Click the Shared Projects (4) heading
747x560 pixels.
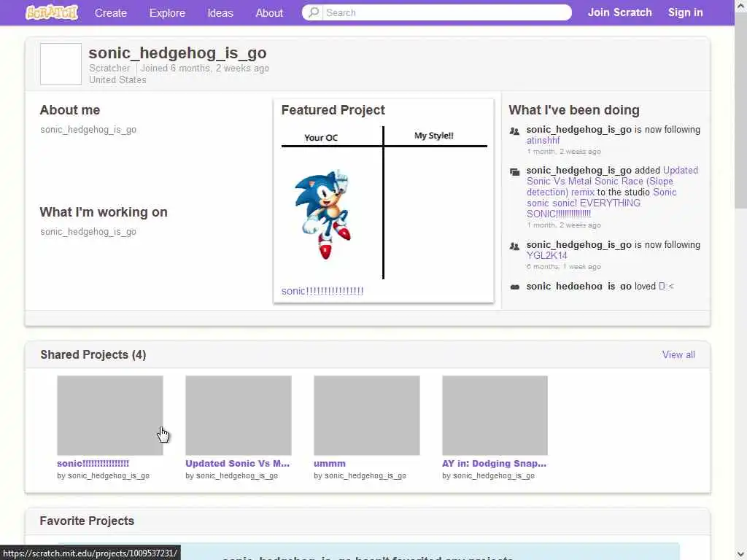[x=93, y=355]
